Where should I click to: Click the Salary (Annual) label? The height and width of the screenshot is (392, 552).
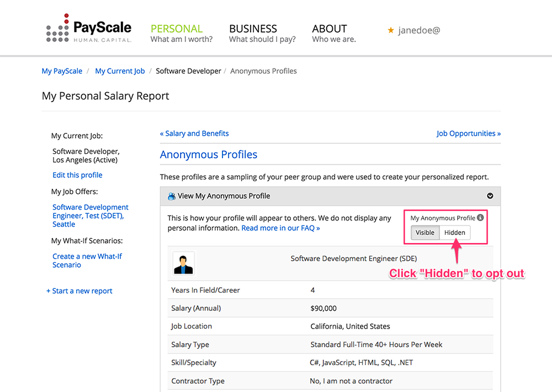click(x=196, y=308)
